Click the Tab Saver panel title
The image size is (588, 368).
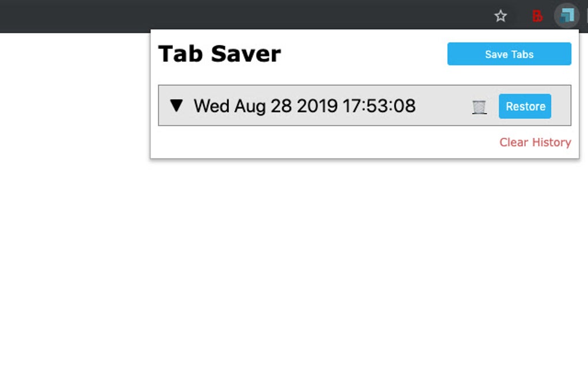click(x=218, y=54)
